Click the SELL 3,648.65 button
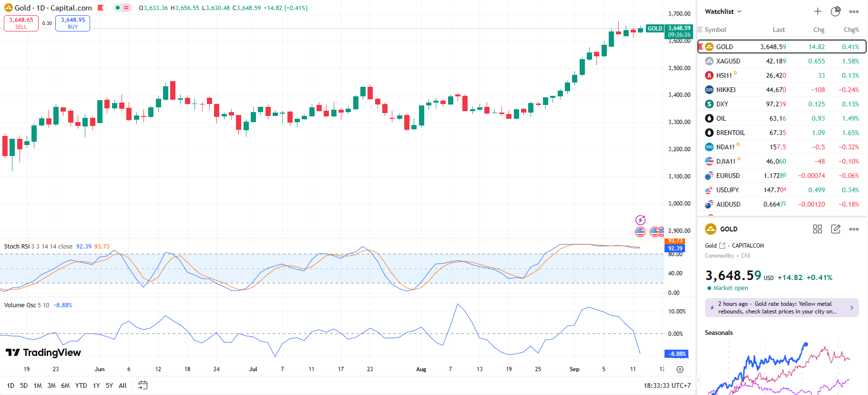Viewport: 868px width, 395px height. pyautogui.click(x=21, y=23)
